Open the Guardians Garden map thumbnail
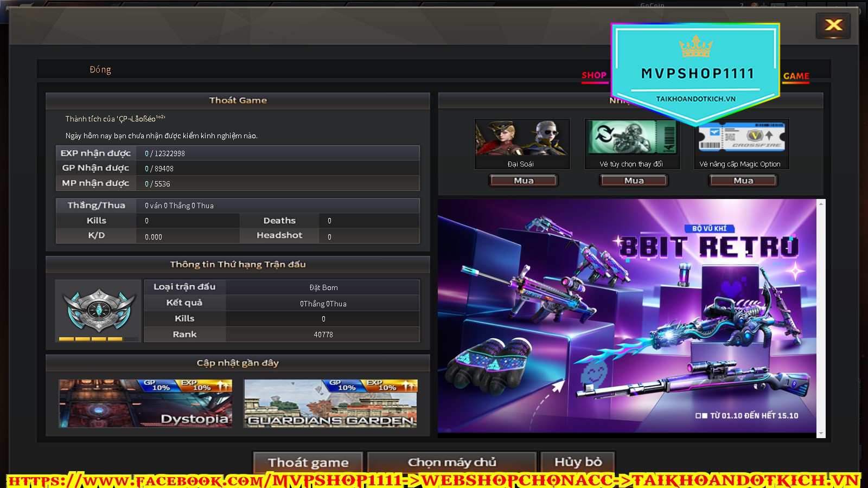Image resolution: width=868 pixels, height=488 pixels. 330,403
